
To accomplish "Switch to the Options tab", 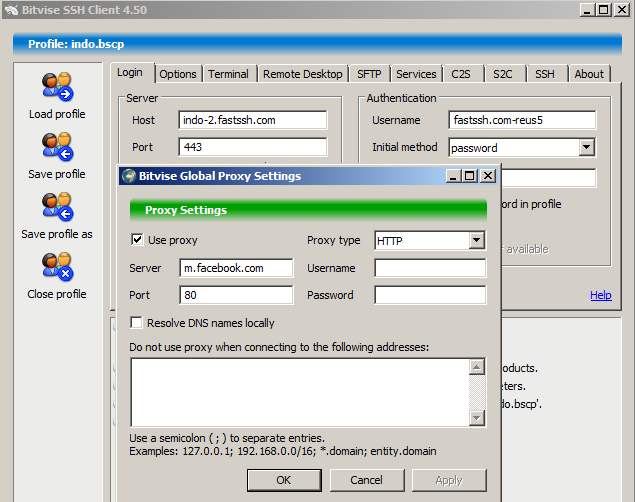I will [x=178, y=74].
